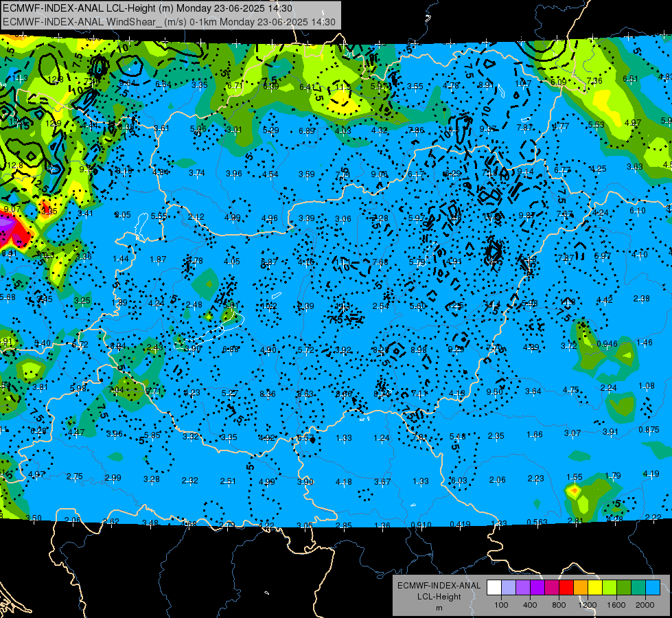Click the legend tick label 1200

pyautogui.click(x=587, y=605)
